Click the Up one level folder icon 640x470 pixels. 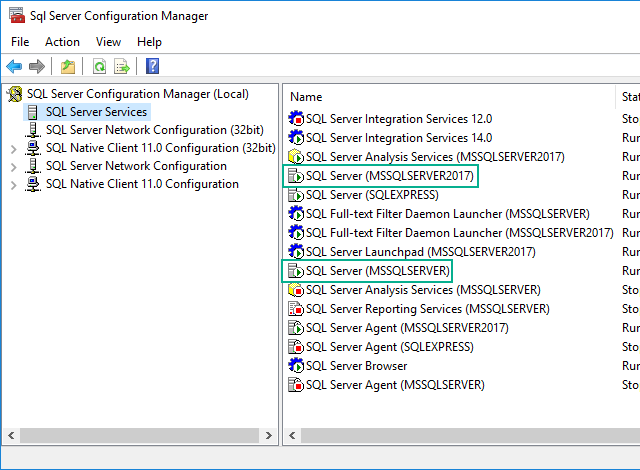pyautogui.click(x=68, y=66)
